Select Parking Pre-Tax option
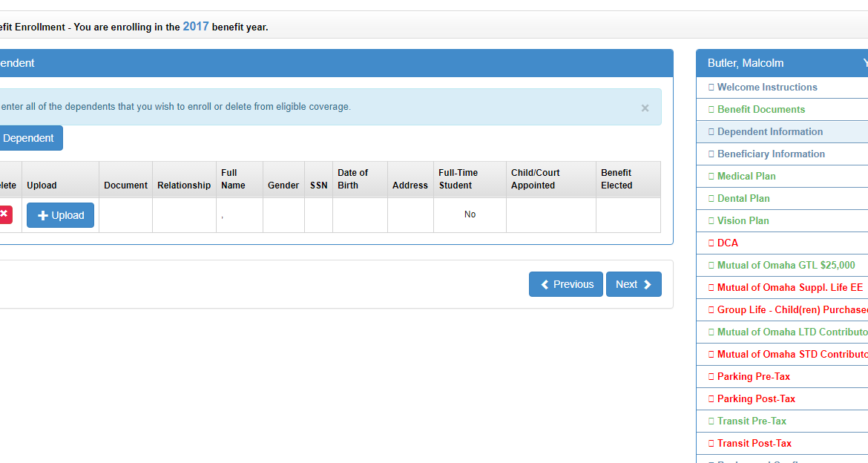The height and width of the screenshot is (463, 868). click(x=753, y=376)
